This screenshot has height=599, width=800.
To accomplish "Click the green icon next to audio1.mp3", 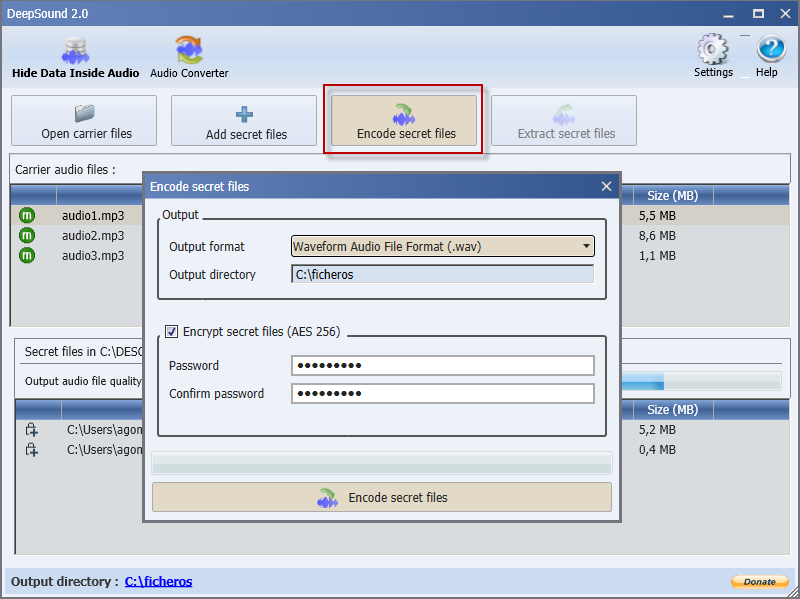I will (27, 215).
